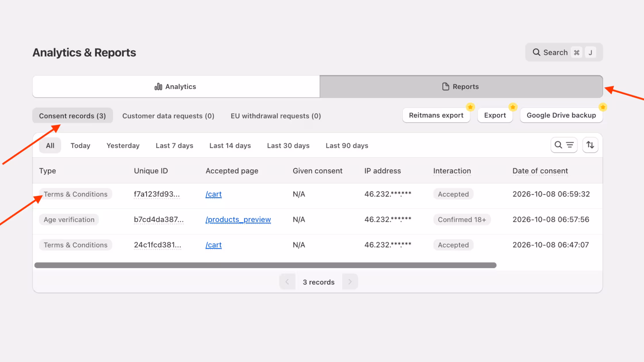Click the Reitmans export button
Viewport: 644px width, 362px height.
point(436,115)
